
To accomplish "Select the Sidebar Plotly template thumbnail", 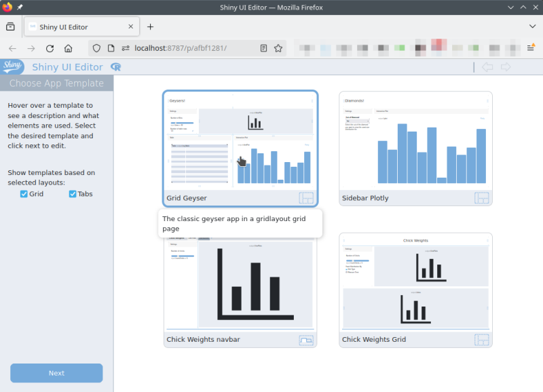I will (415, 141).
